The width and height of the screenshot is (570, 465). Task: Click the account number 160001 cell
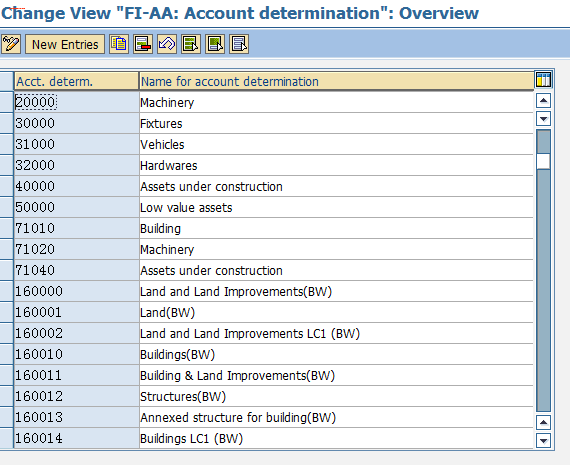pyautogui.click(x=76, y=312)
